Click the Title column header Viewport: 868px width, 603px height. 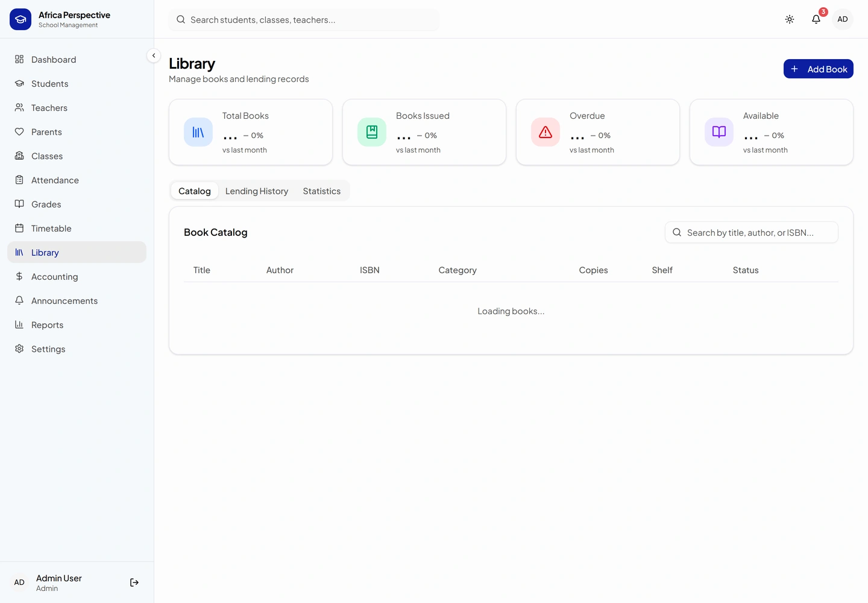[x=202, y=270]
